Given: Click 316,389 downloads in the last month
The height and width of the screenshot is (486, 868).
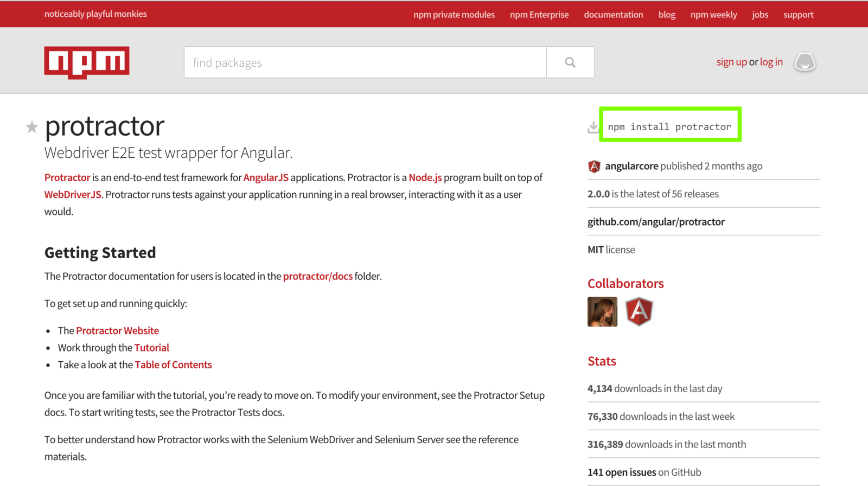Looking at the screenshot, I should pyautogui.click(x=667, y=444).
